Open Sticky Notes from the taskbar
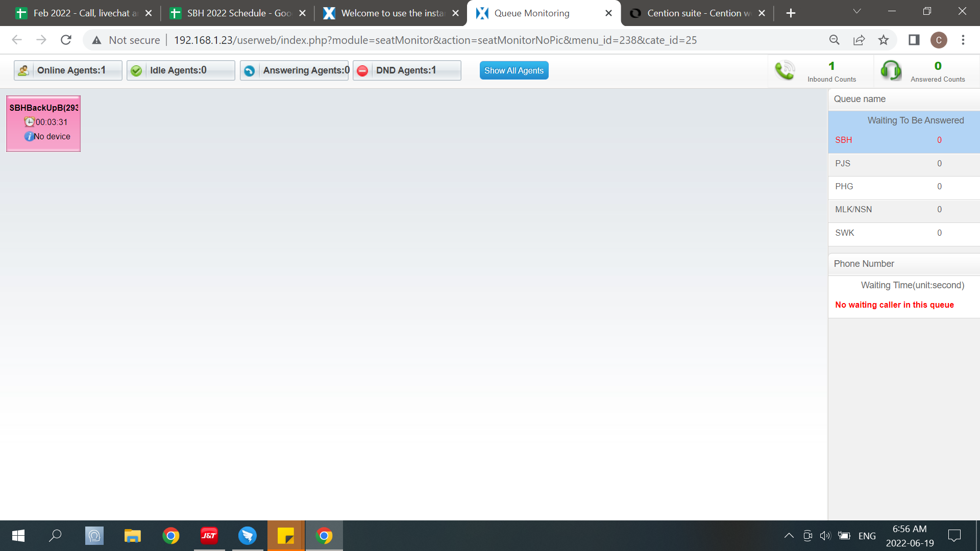This screenshot has width=980, height=551. click(x=286, y=536)
